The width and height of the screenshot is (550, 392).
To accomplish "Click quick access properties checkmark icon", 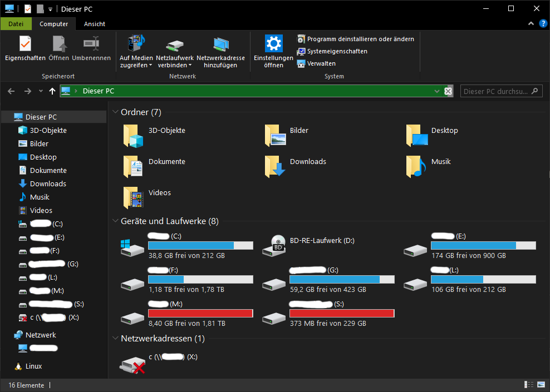I will pos(27,9).
